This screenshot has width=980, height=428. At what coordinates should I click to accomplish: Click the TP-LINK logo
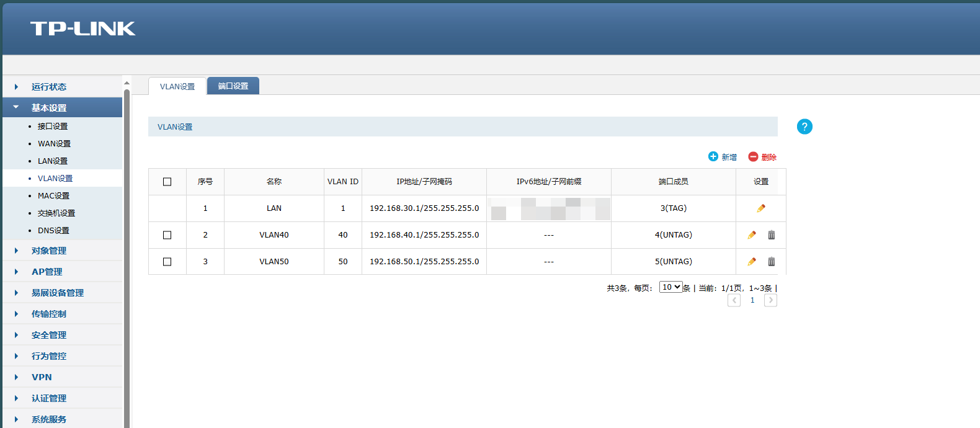(82, 29)
